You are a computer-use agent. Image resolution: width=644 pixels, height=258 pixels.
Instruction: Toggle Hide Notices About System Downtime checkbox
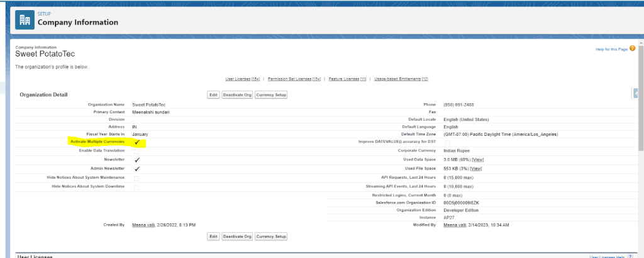point(136,188)
